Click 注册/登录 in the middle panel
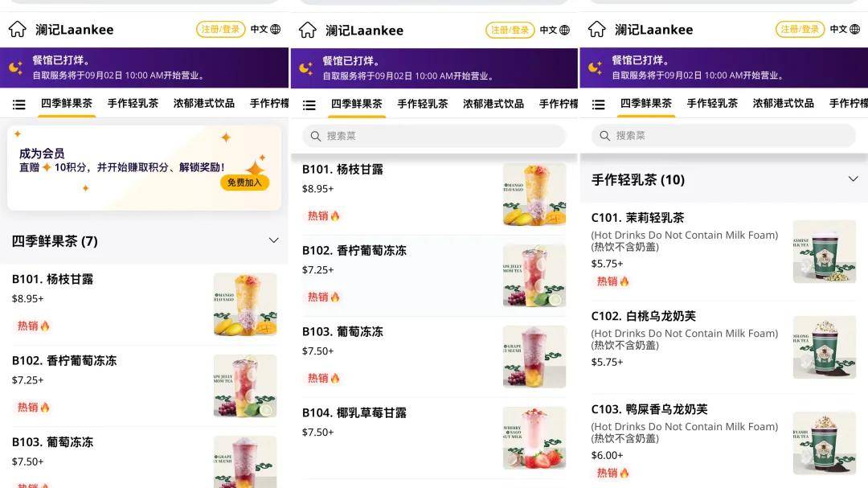Viewport: 868px width, 488px height. [x=510, y=30]
